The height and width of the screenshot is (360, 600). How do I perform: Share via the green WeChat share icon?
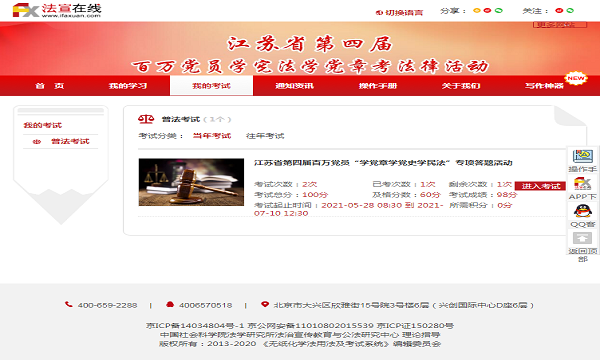click(x=499, y=11)
